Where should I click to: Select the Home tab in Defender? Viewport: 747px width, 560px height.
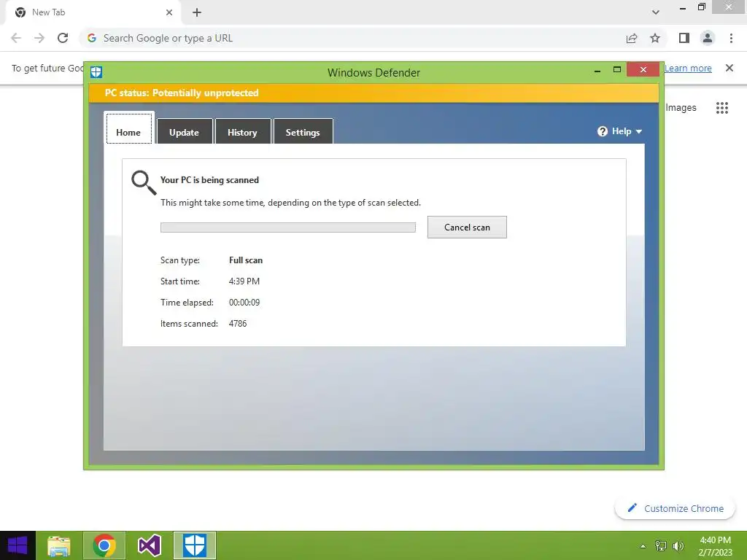coord(128,128)
